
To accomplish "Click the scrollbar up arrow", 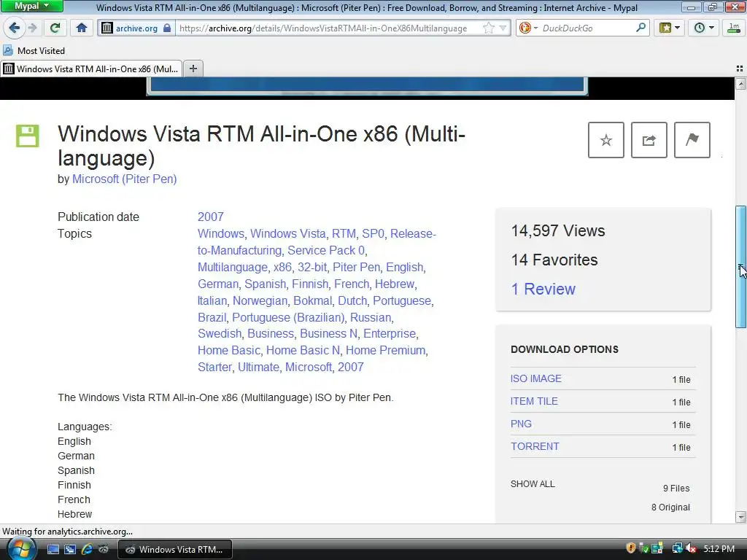I will pyautogui.click(x=740, y=84).
